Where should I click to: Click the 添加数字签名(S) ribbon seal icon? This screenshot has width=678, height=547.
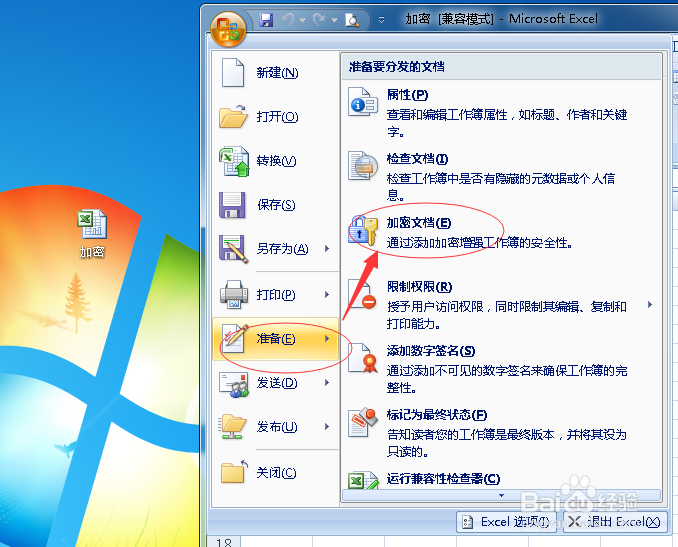pos(363,358)
